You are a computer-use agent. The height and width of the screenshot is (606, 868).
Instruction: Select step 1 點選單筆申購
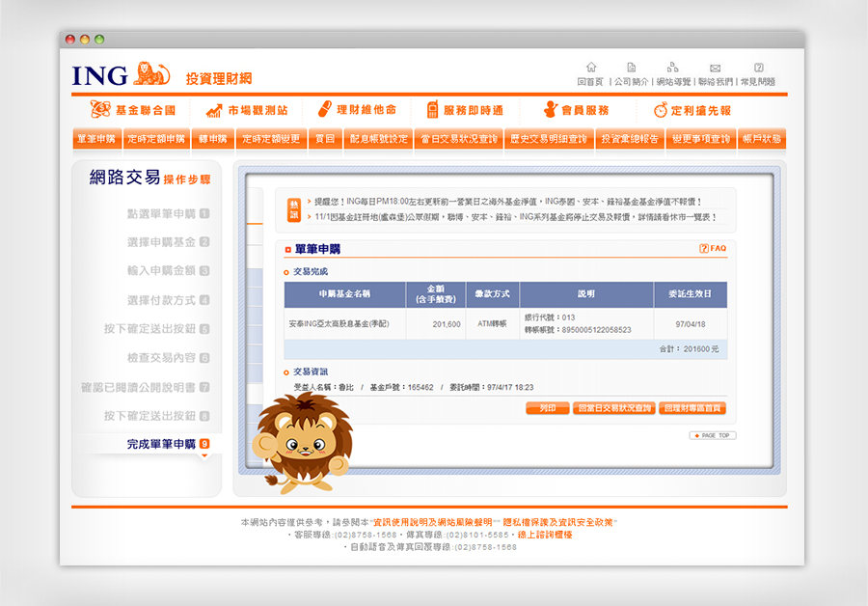click(x=168, y=214)
